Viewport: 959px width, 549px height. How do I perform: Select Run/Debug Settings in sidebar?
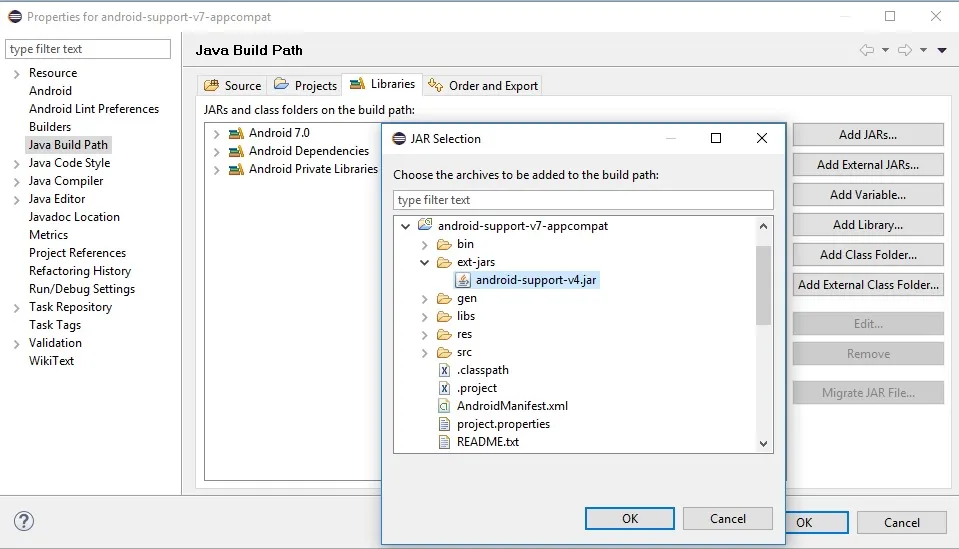(82, 289)
